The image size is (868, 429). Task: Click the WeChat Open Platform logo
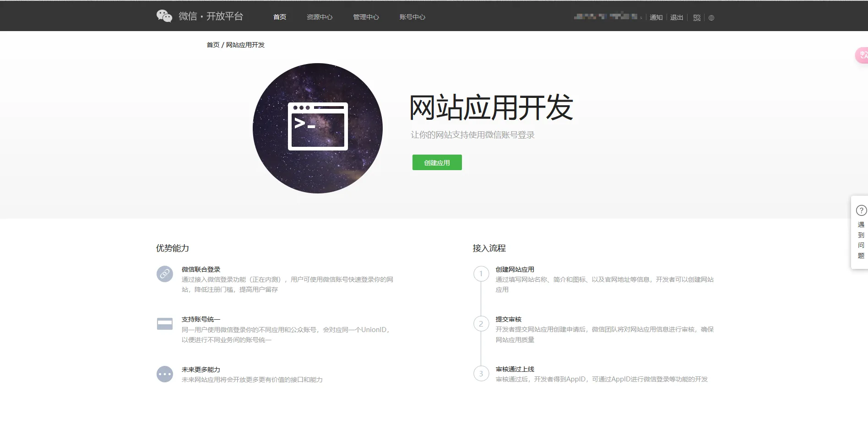[x=200, y=16]
